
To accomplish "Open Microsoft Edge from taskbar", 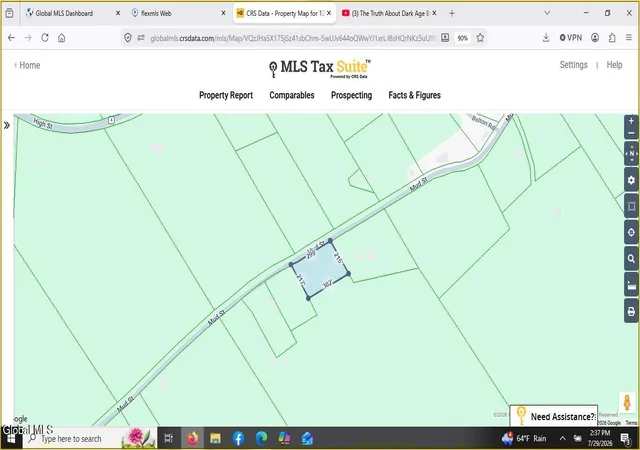I will point(261,439).
